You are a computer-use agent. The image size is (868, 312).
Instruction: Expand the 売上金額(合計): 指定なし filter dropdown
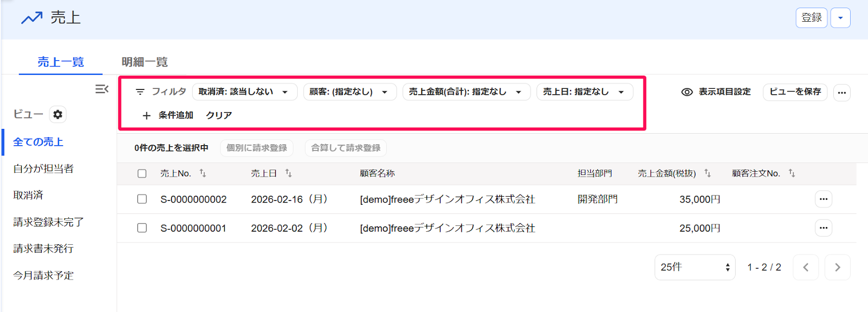(x=467, y=92)
